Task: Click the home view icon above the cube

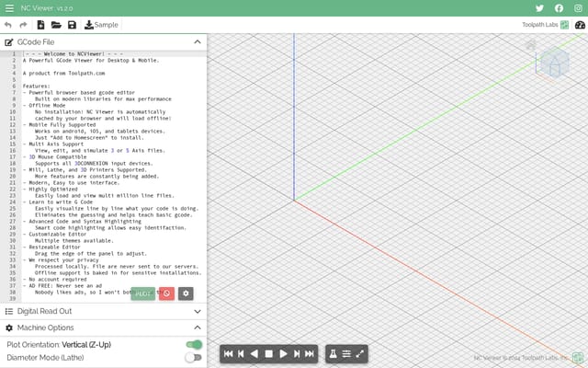Action: pyautogui.click(x=530, y=45)
